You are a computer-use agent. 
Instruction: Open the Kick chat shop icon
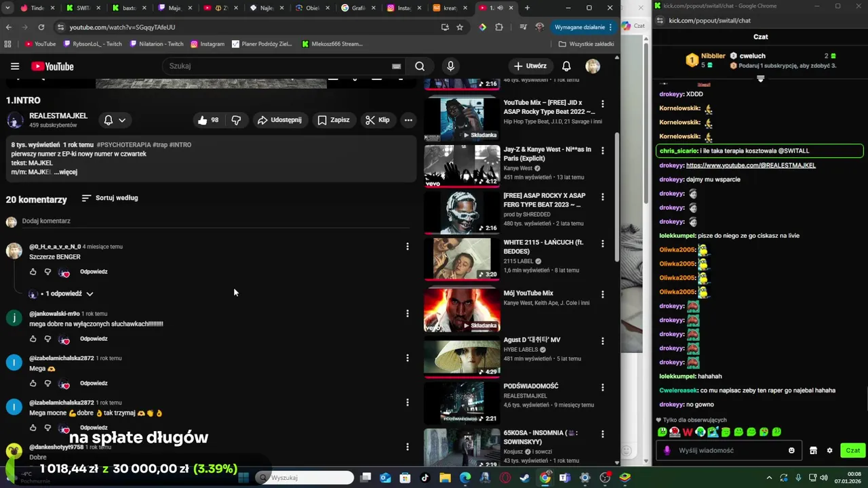tap(813, 451)
